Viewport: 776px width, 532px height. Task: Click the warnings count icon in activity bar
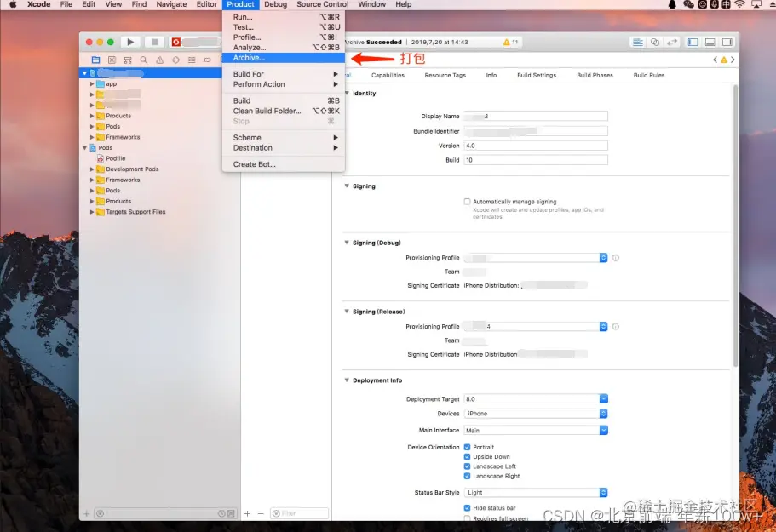510,42
